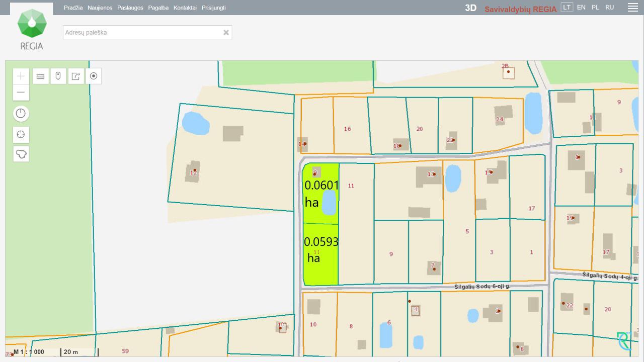Image resolution: width=644 pixels, height=362 pixels.
Task: Switch language to PL
Action: [595, 8]
